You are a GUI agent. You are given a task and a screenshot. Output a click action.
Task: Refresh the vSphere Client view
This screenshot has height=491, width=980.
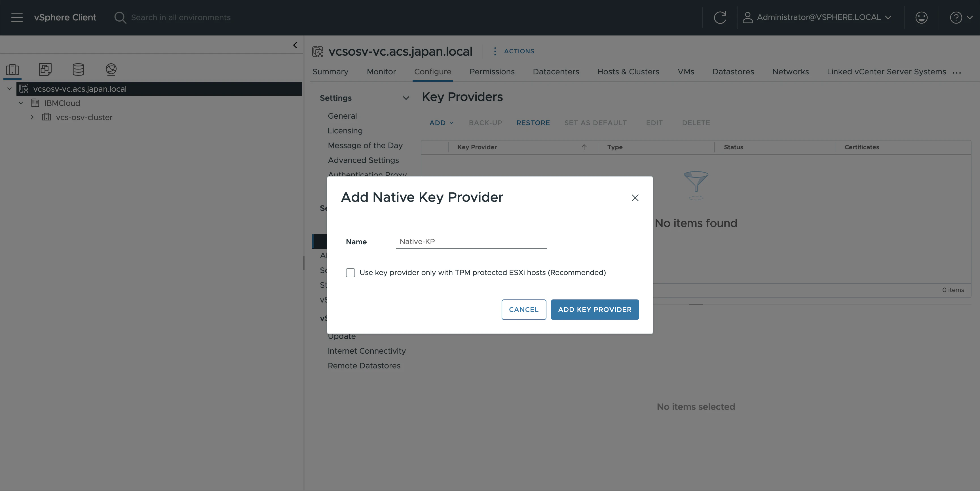tap(720, 18)
